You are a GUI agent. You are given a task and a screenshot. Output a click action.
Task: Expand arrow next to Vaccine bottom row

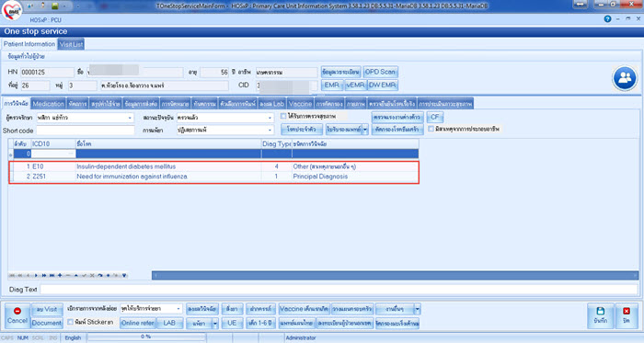pyautogui.click(x=418, y=309)
